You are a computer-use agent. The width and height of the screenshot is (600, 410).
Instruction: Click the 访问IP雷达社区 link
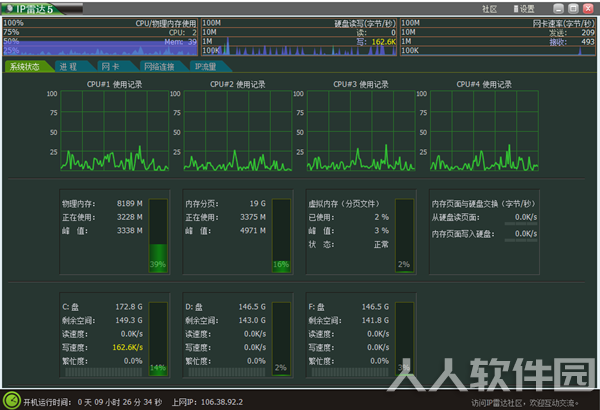[x=525, y=403]
